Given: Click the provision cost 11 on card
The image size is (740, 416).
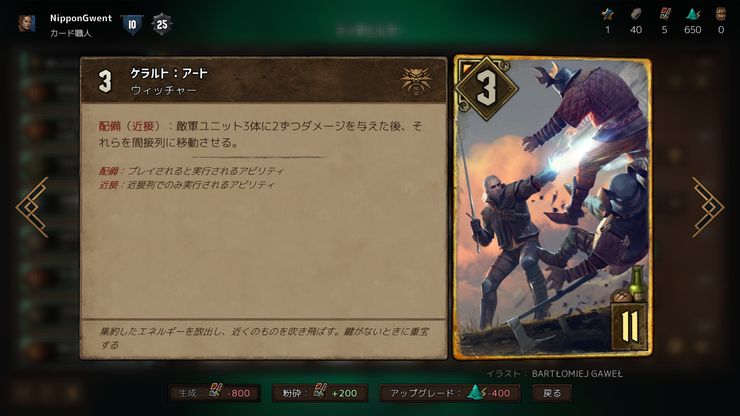Looking at the screenshot, I should click(629, 326).
